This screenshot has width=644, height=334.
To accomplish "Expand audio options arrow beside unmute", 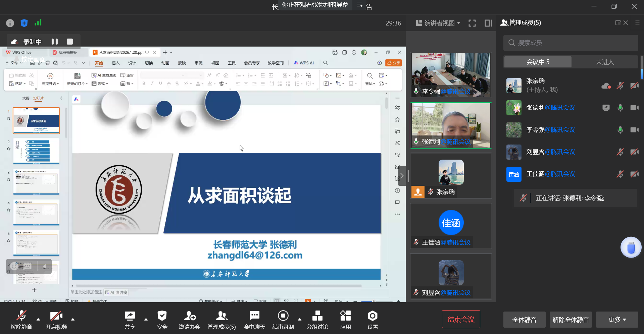I will coord(38,319).
